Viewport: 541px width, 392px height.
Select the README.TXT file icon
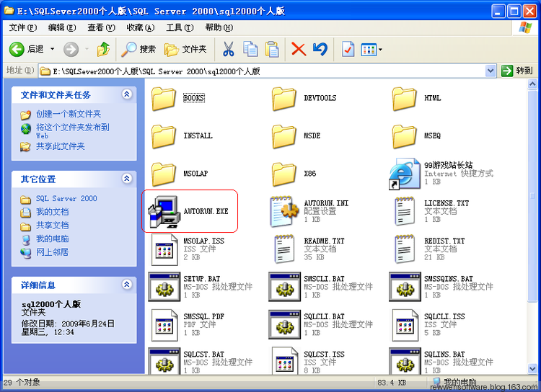284,249
